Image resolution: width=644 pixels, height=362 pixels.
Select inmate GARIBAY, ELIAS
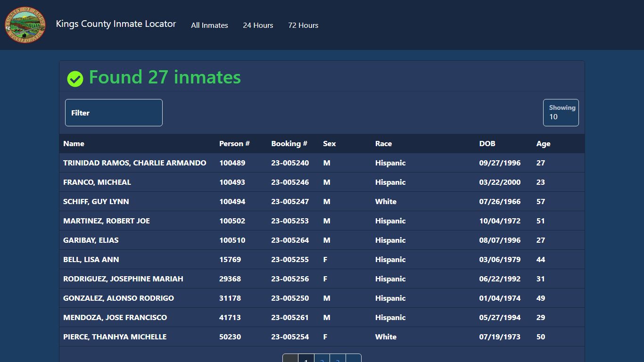(x=91, y=240)
